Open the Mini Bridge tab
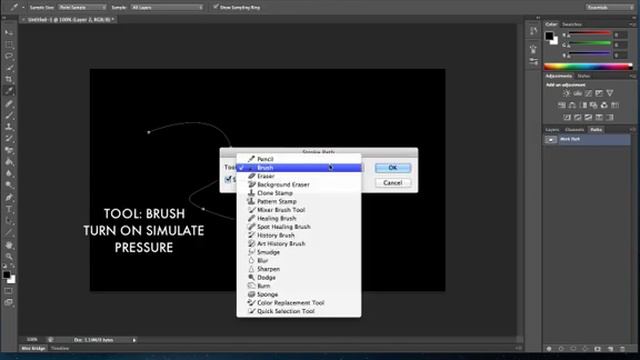Viewport: 640px width, 360px height. [33, 349]
